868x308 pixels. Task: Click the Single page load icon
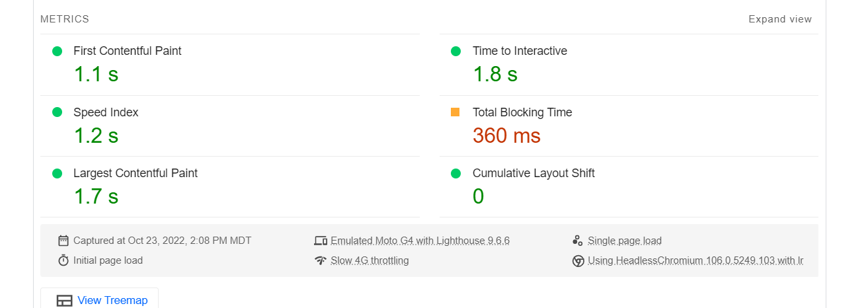pyautogui.click(x=578, y=241)
